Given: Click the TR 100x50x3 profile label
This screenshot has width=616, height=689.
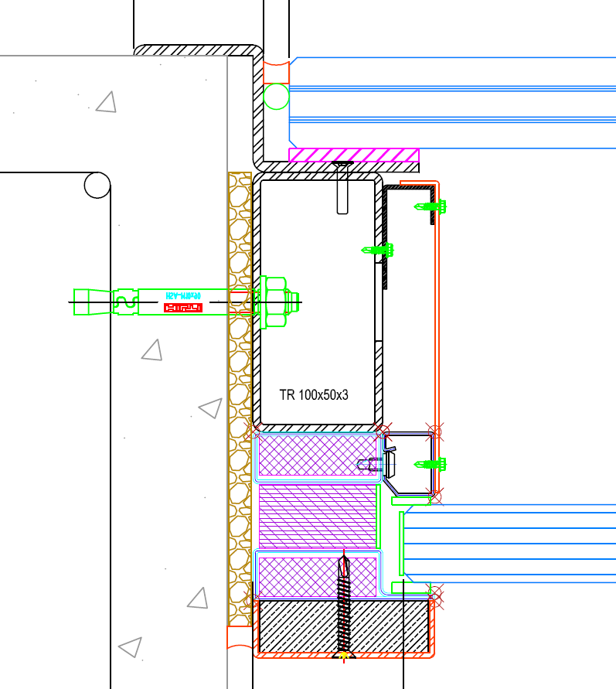Looking at the screenshot, I should tap(314, 395).
